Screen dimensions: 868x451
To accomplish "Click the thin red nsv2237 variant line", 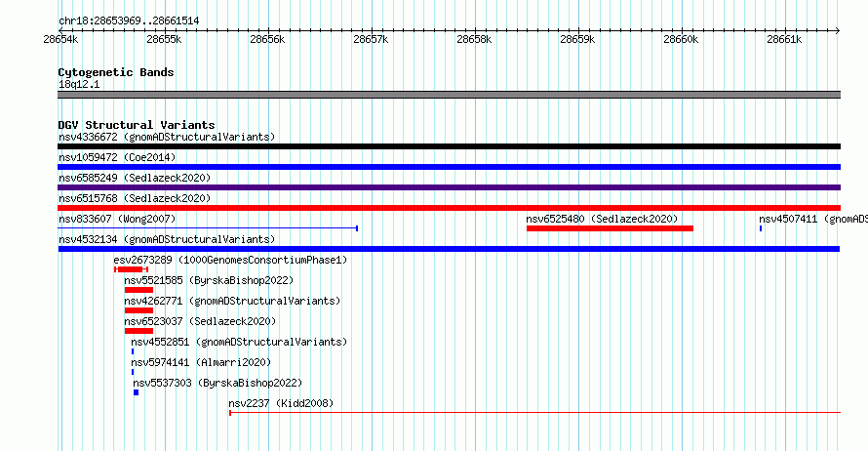I will pyautogui.click(x=534, y=413).
